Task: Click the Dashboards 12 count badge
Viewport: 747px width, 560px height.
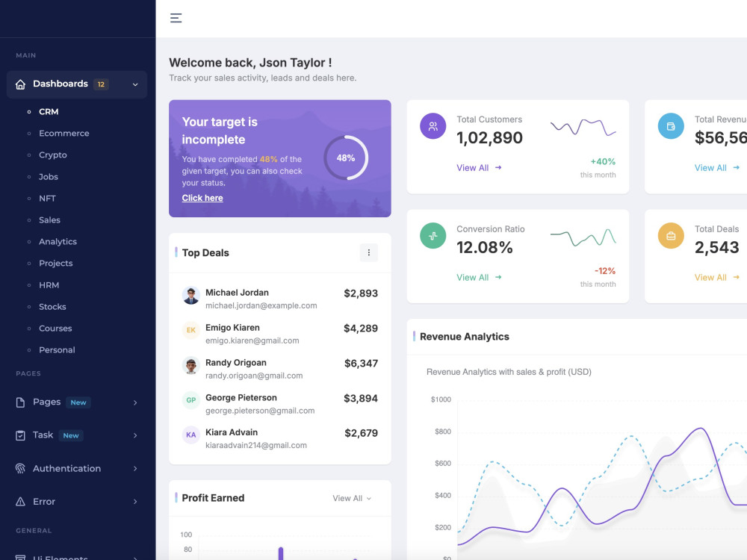Action: pyautogui.click(x=101, y=84)
